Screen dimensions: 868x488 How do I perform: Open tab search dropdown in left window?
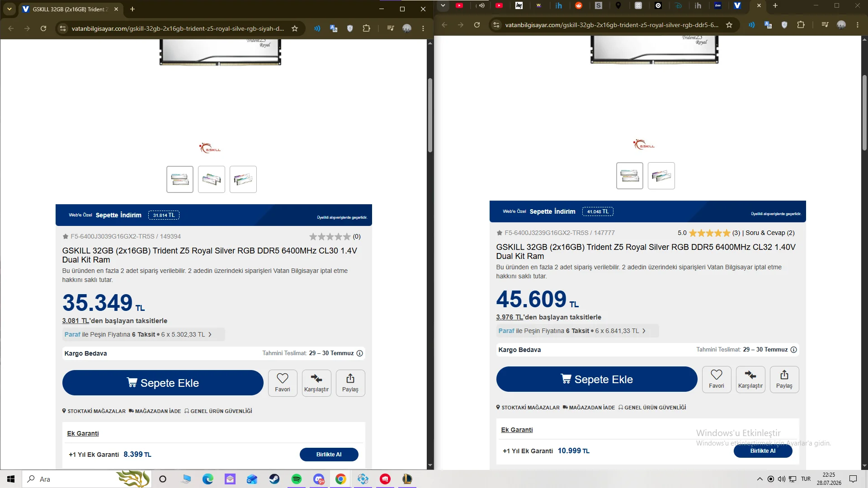[x=9, y=9]
